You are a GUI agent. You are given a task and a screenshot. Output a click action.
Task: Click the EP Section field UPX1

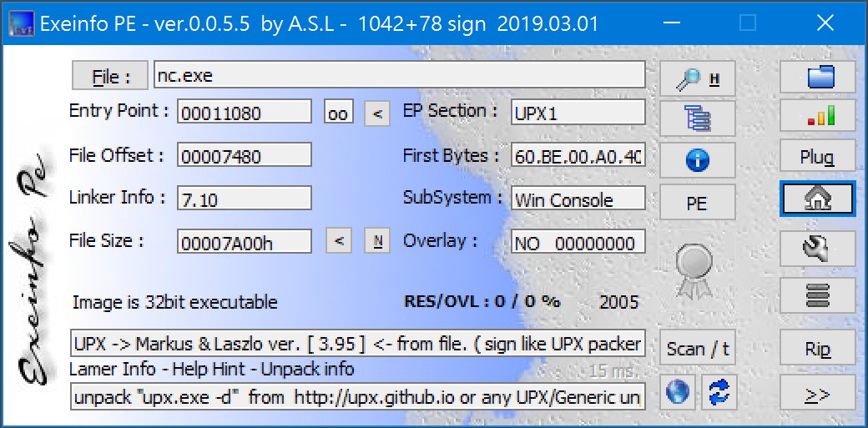578,112
